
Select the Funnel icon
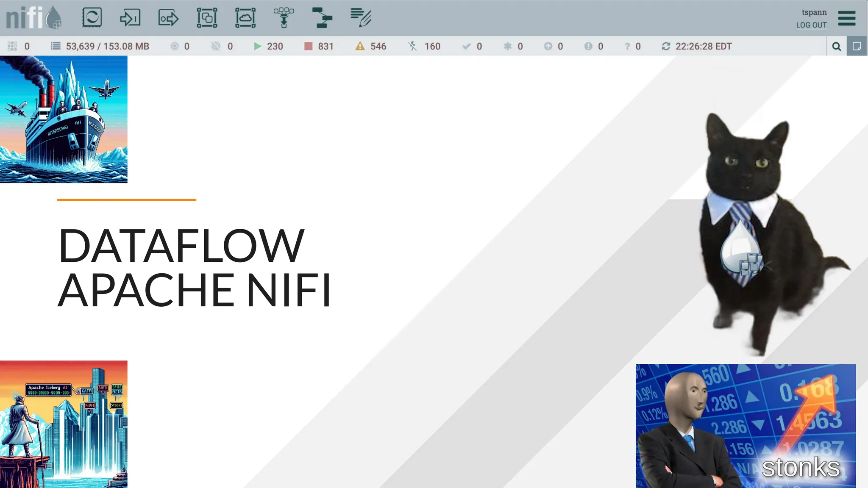(284, 18)
